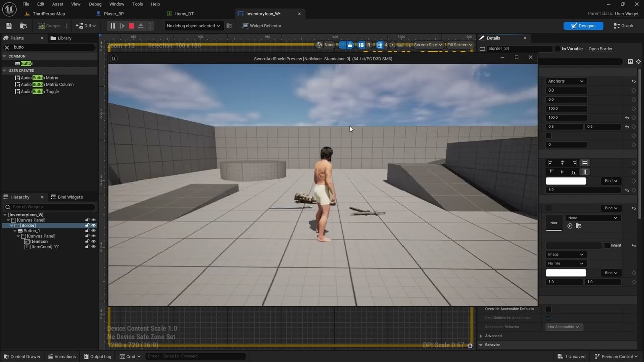
Task: Select vertical align fill icon
Action: [x=585, y=172]
